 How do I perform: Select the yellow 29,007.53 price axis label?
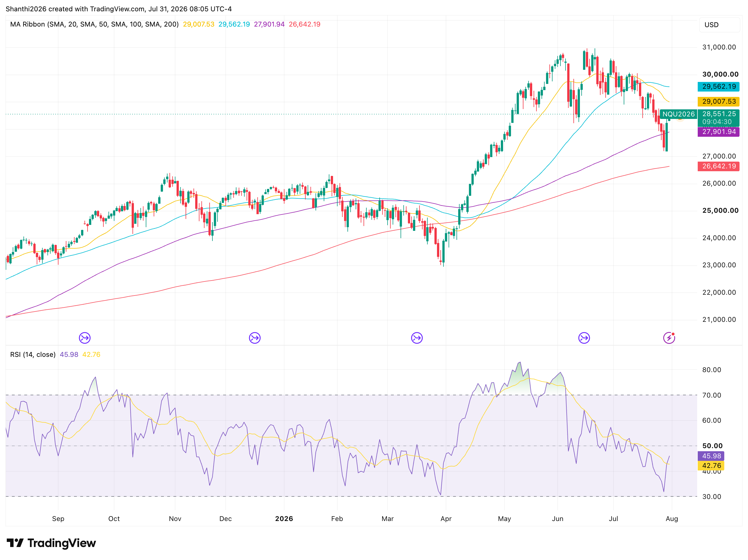point(719,101)
